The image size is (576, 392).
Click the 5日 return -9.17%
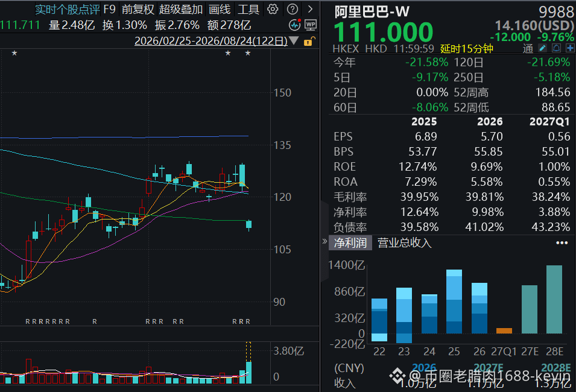point(430,77)
